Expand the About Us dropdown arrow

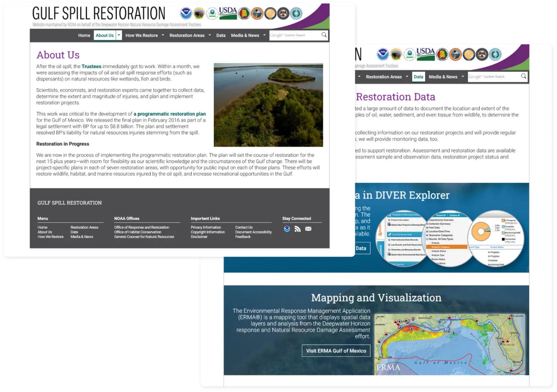tap(119, 35)
